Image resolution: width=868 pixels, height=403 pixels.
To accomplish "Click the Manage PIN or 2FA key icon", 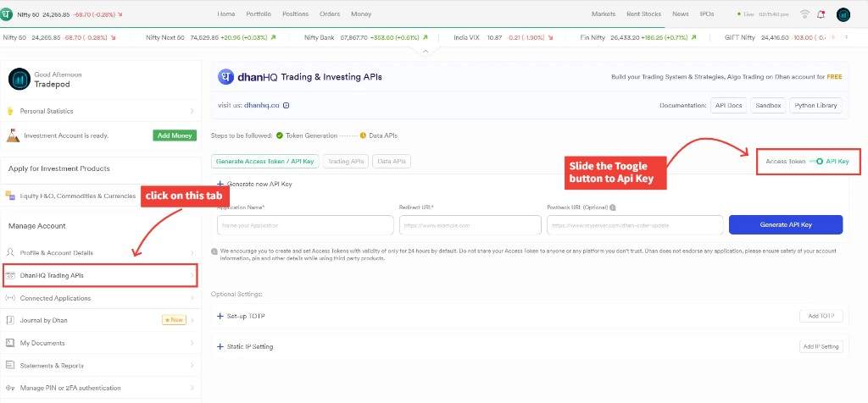I will pyautogui.click(x=10, y=388).
